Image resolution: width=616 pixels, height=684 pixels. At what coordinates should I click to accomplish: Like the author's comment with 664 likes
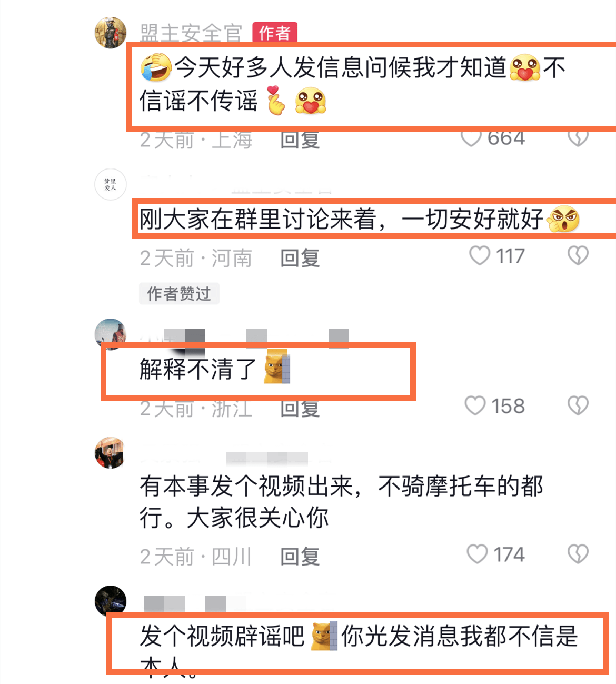(471, 138)
